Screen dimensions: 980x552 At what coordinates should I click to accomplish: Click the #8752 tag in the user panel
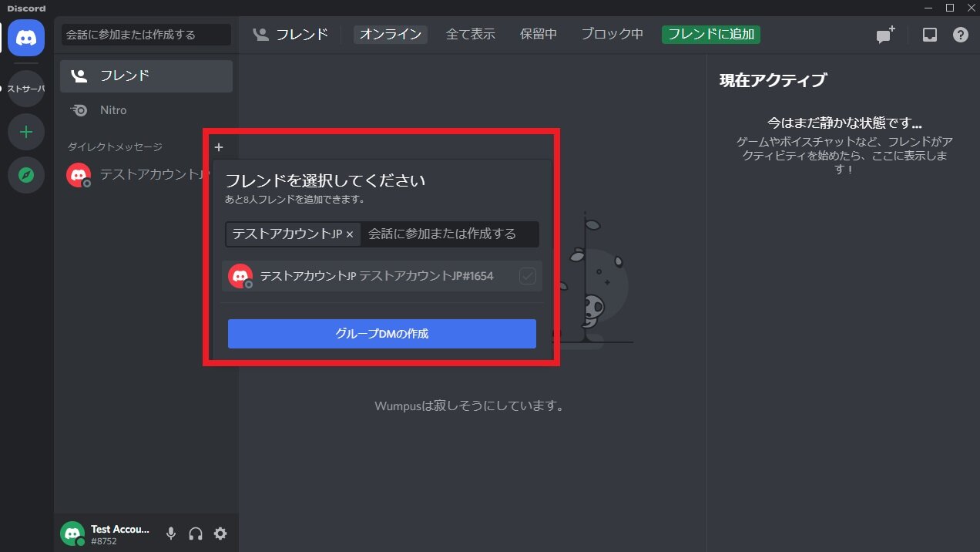tap(102, 541)
